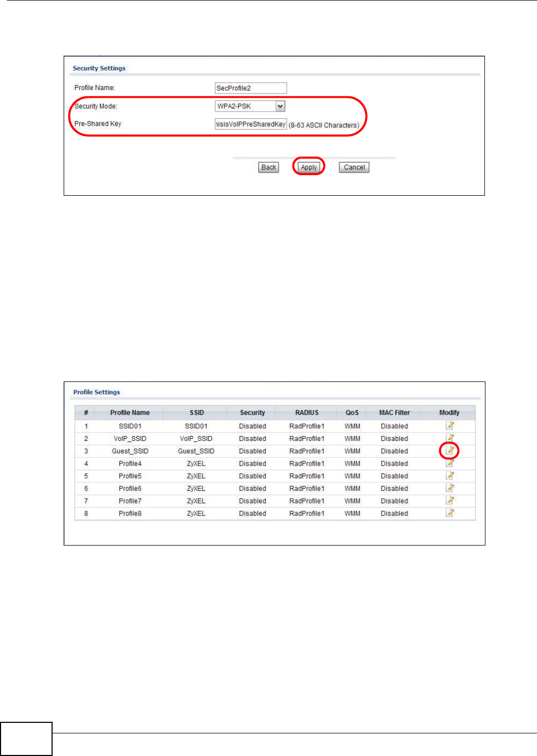Select VoIP_SSID in Profile Name column
This screenshot has width=537, height=756.
[x=130, y=438]
